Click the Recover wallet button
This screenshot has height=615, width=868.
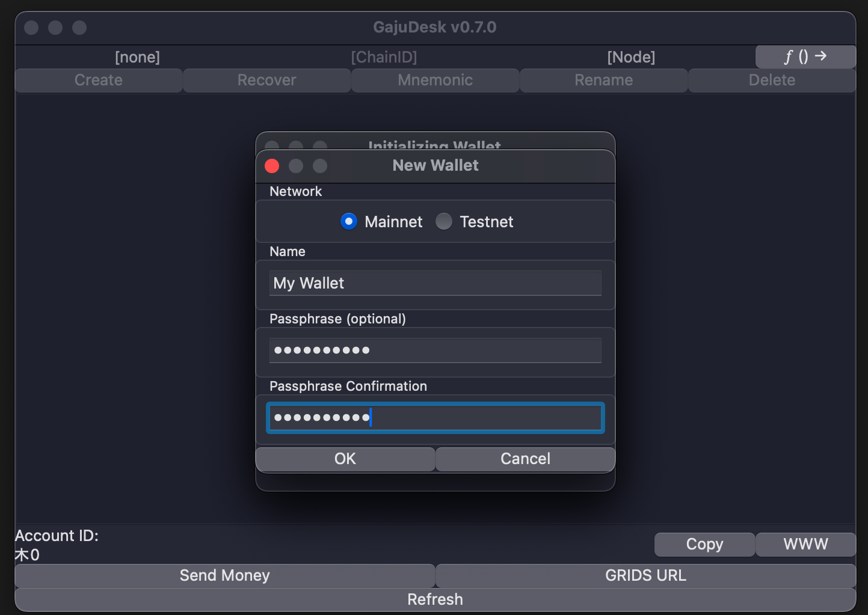click(266, 81)
